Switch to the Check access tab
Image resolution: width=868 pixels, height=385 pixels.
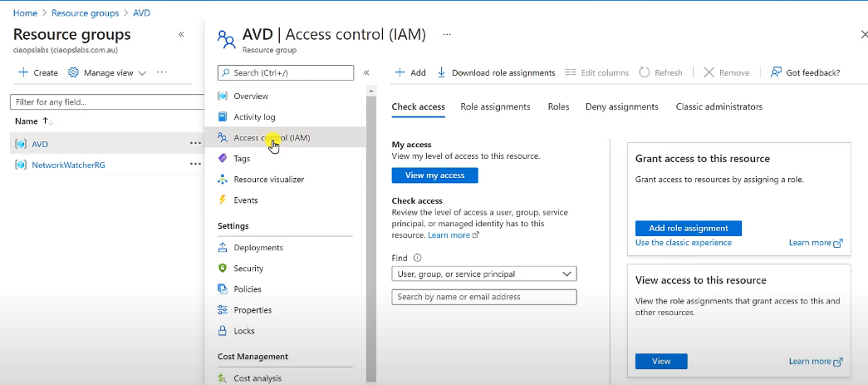(x=418, y=107)
